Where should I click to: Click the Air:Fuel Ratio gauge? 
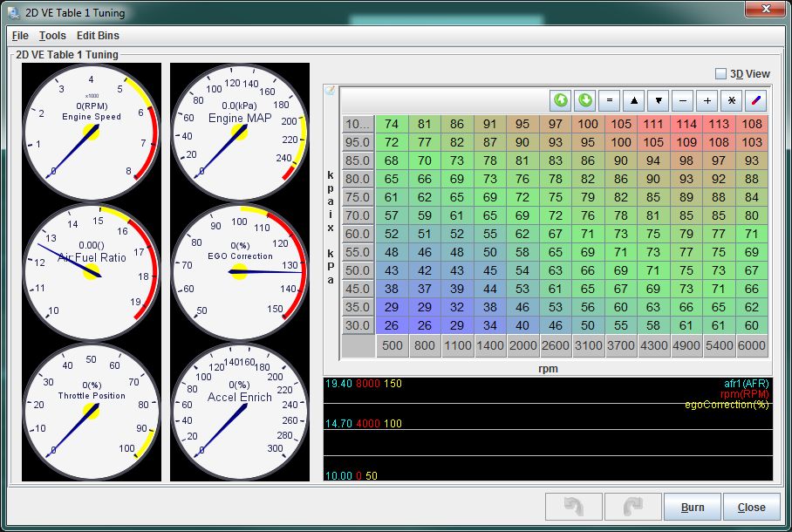click(92, 272)
